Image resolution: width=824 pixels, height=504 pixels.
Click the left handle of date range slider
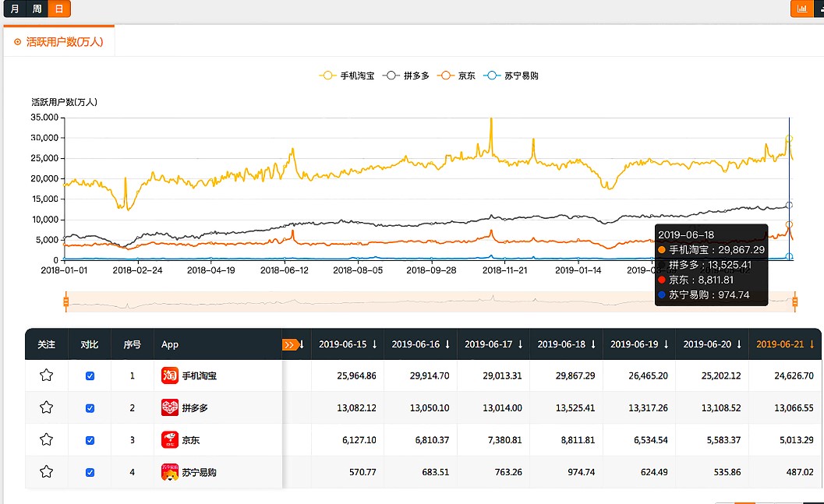[66, 301]
